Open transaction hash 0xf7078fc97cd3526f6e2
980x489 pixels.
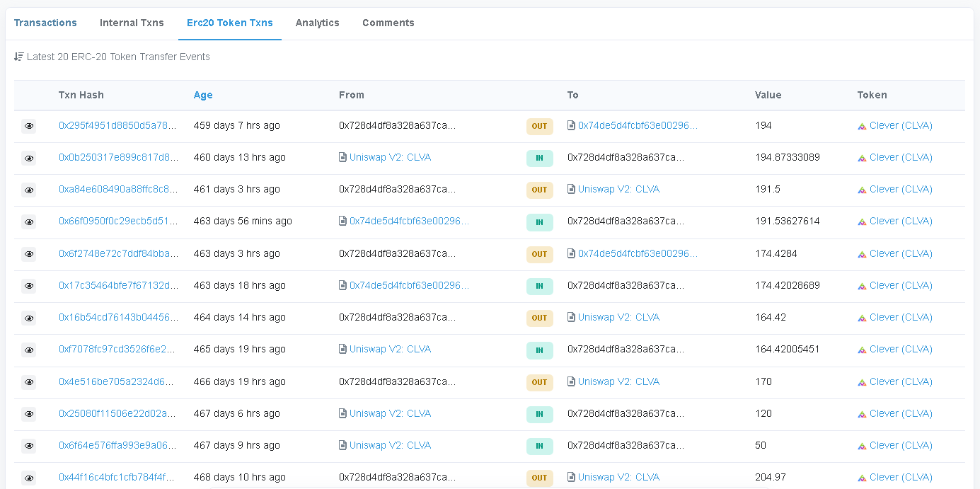point(117,349)
